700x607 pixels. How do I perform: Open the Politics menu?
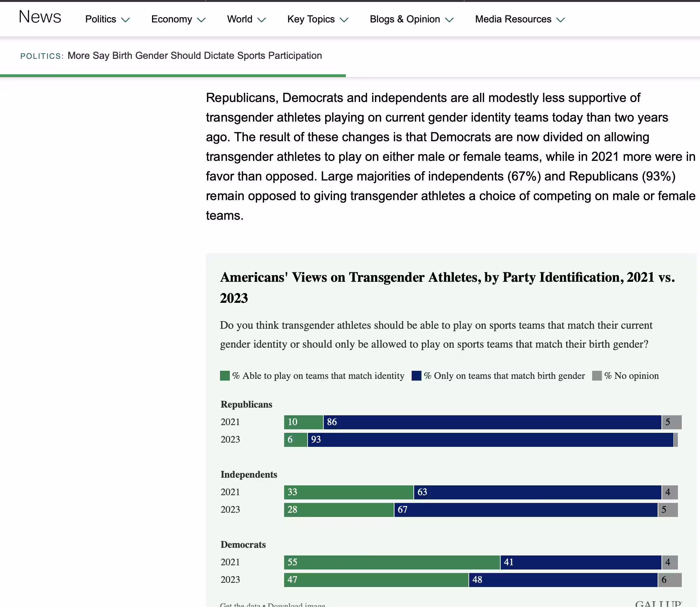point(101,19)
